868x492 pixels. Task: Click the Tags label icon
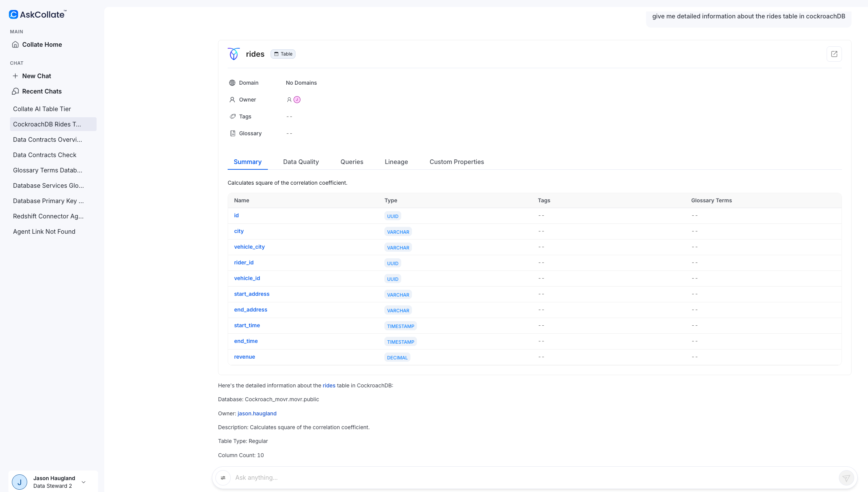[232, 116]
